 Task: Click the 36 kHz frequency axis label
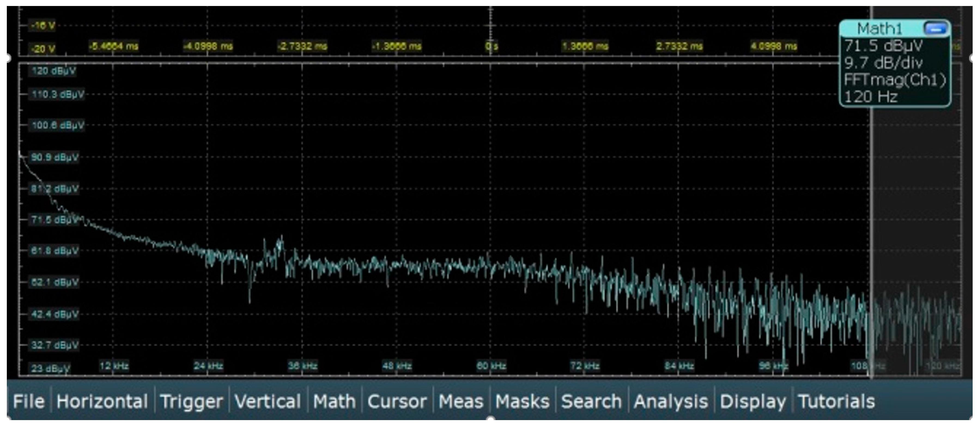point(302,366)
